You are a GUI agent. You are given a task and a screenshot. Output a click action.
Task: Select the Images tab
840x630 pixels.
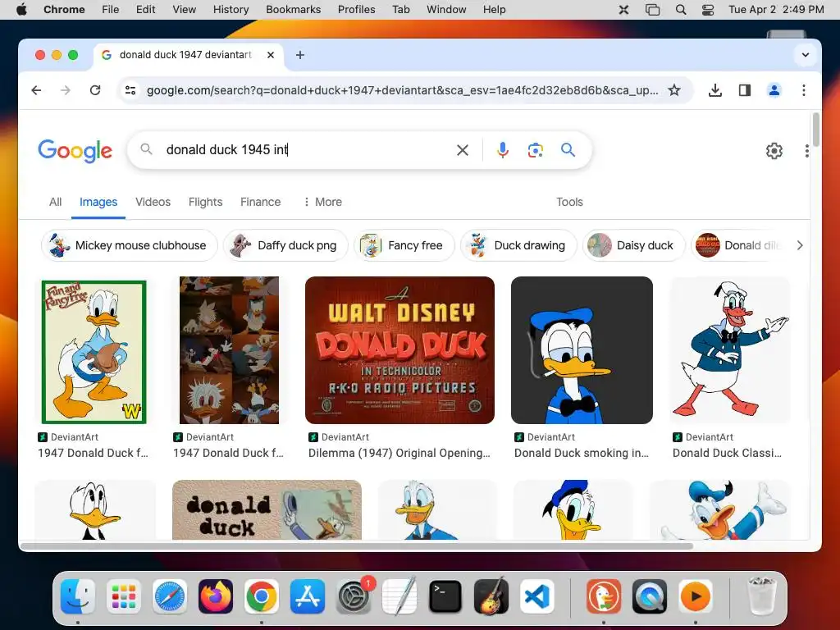[98, 202]
